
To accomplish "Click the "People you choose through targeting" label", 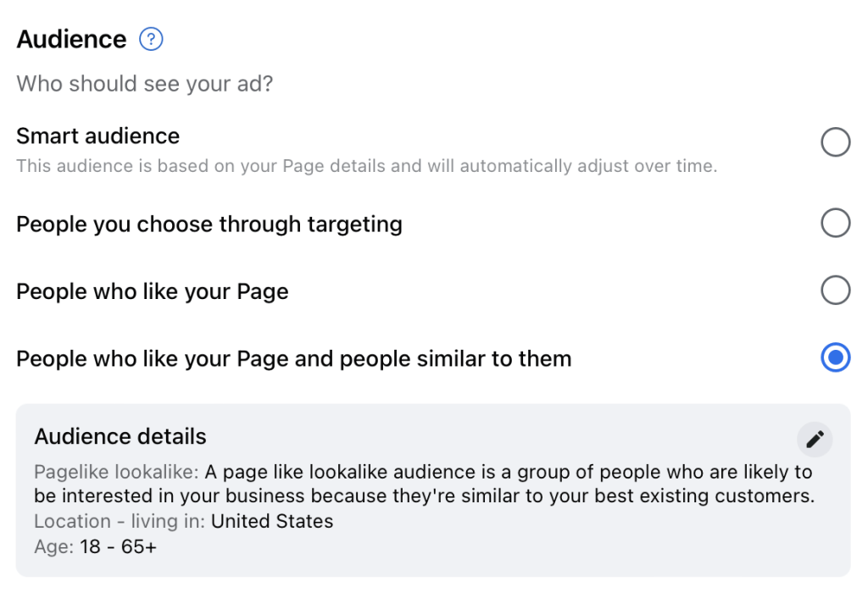I will click(x=209, y=224).
